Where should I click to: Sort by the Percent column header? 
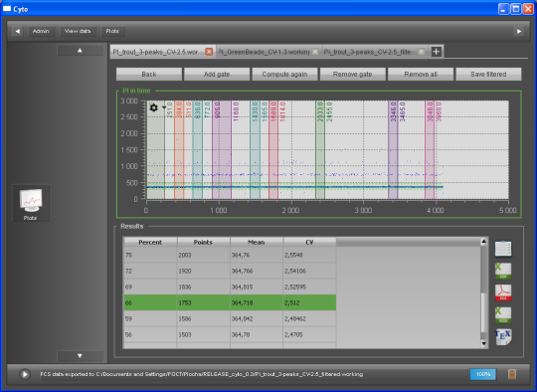(x=150, y=242)
